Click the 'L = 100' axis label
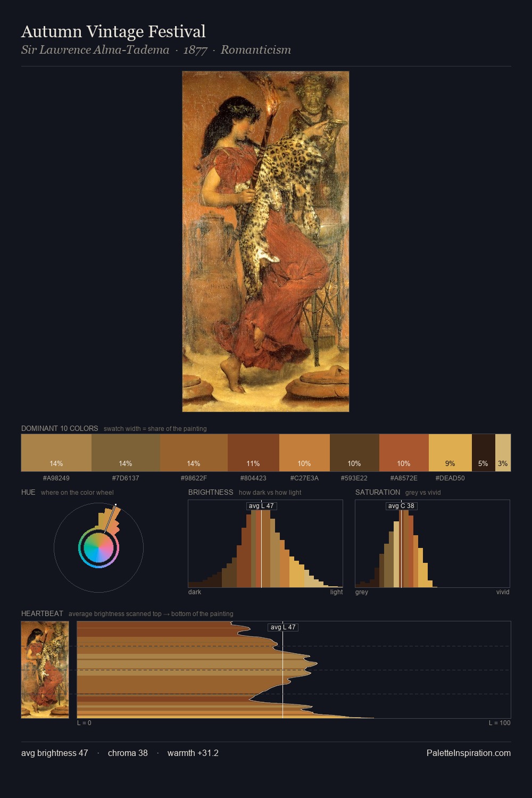 coord(500,723)
